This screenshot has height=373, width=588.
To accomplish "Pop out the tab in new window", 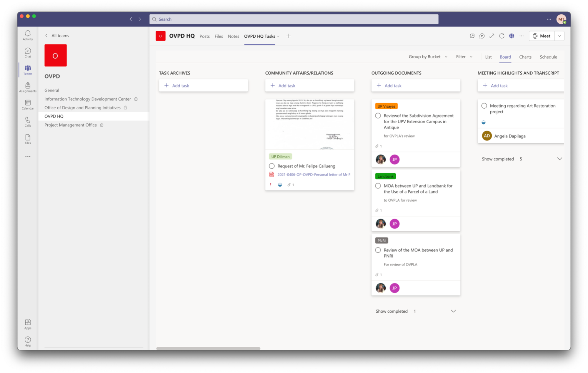I will 472,36.
